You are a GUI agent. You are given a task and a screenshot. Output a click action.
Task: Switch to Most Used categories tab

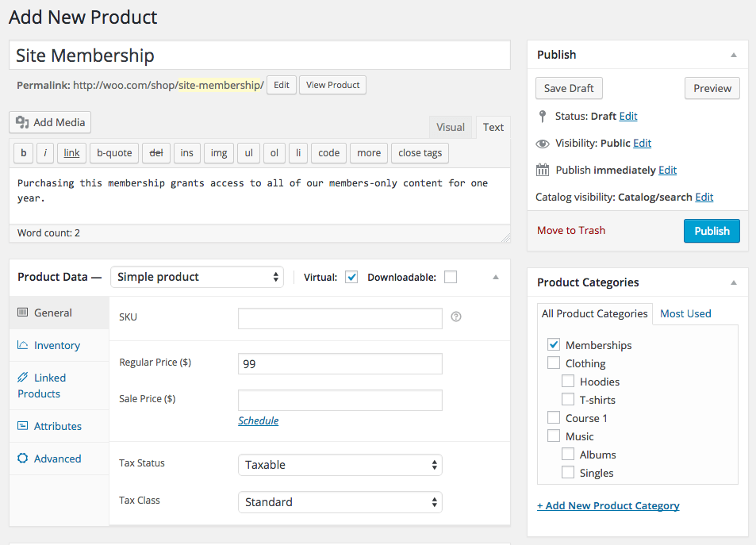(x=685, y=313)
